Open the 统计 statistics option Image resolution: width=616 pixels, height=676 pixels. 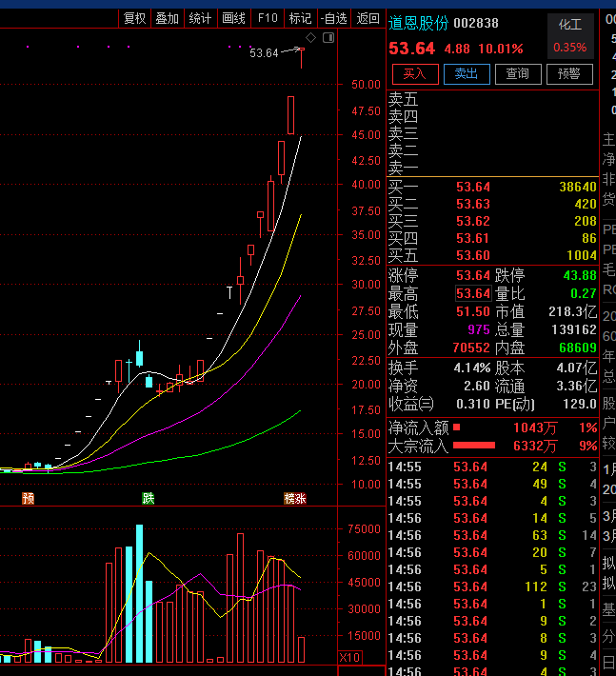click(201, 18)
